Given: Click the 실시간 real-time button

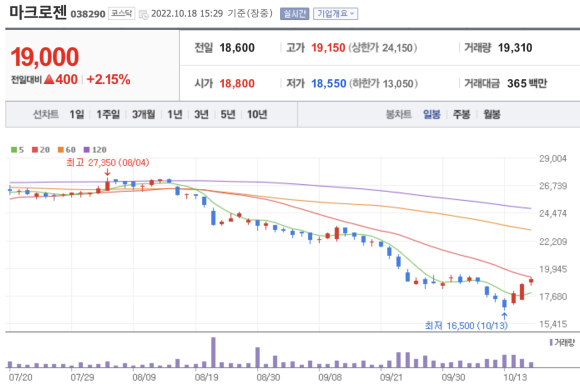Looking at the screenshot, I should click(294, 14).
